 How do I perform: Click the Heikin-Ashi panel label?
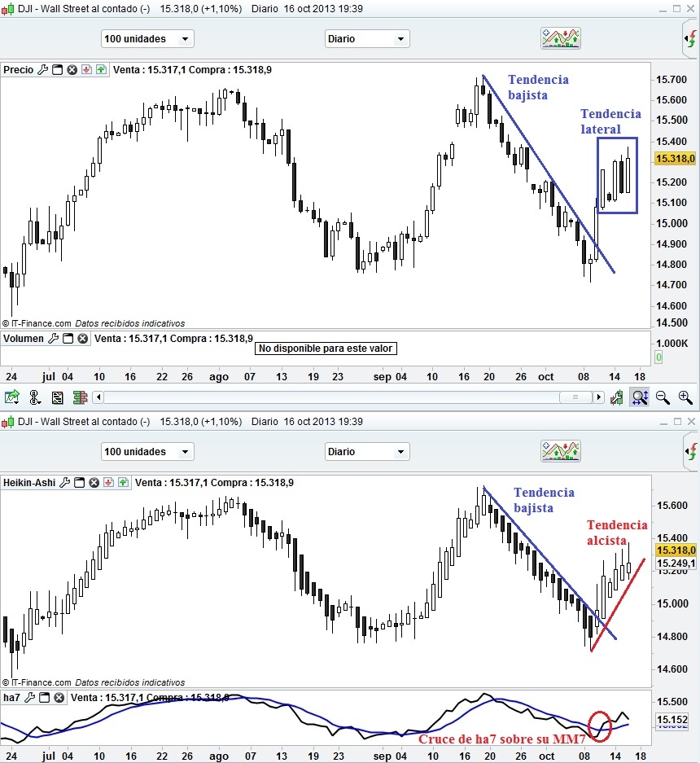[x=29, y=483]
